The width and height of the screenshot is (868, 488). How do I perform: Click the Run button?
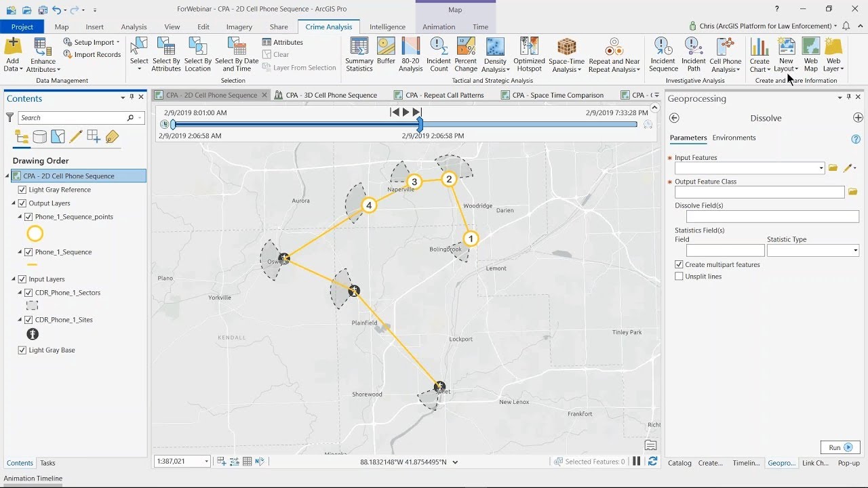pos(840,447)
